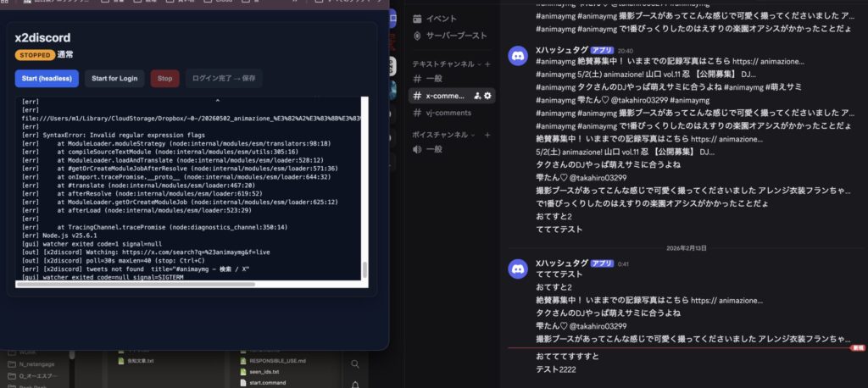Click the log line with https://x.com/search URL
The width and height of the screenshot is (868, 388).
click(146, 252)
